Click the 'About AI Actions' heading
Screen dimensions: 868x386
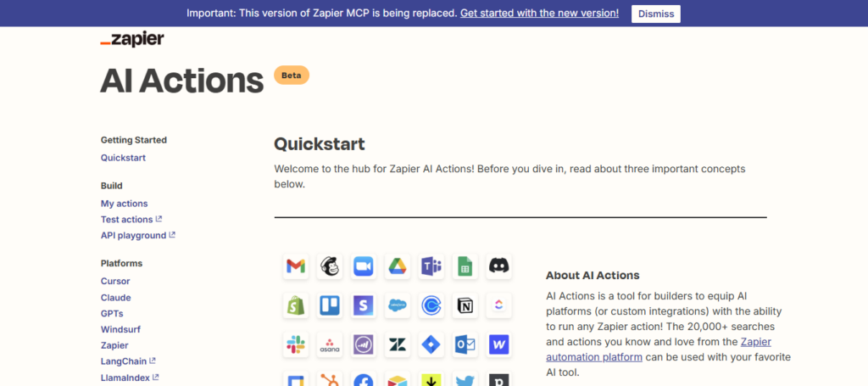click(x=593, y=275)
